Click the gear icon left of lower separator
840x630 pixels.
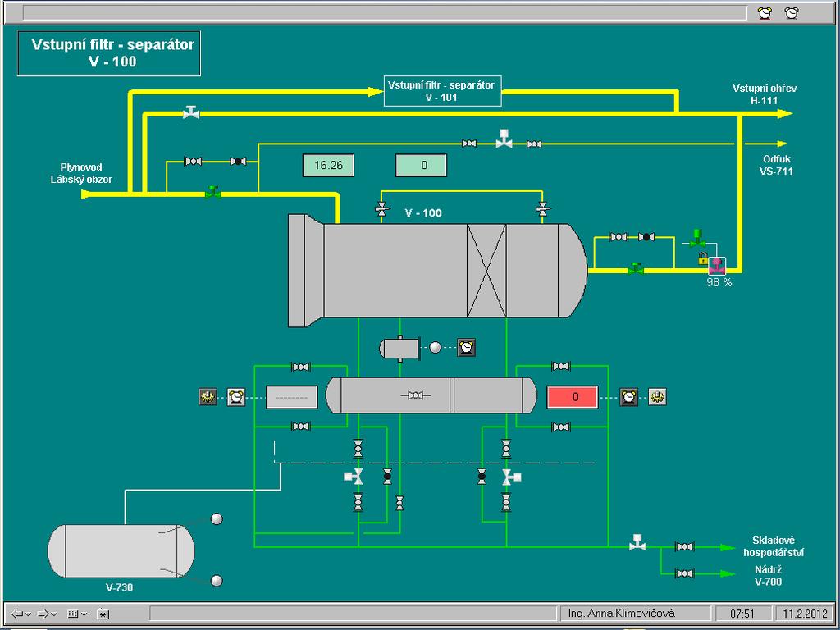208,397
